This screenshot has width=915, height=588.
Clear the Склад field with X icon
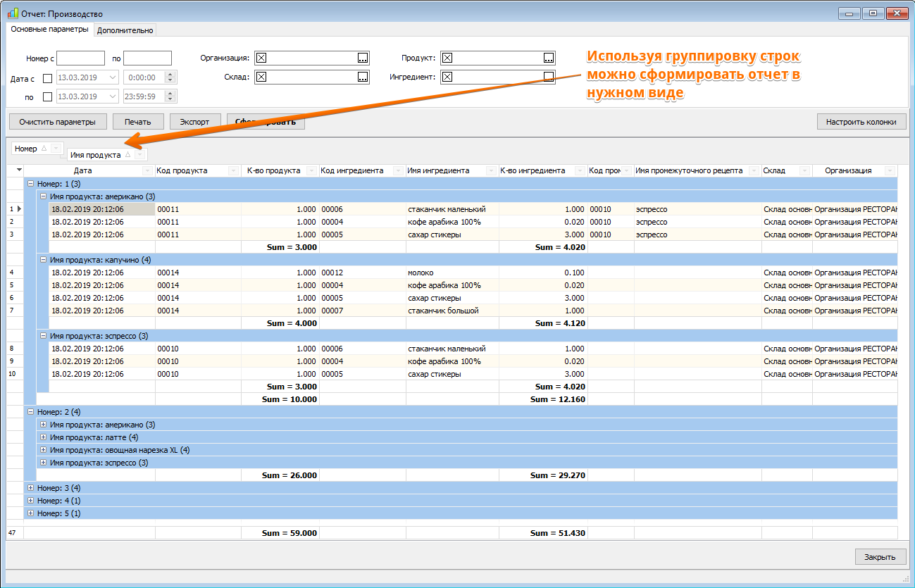(x=261, y=77)
